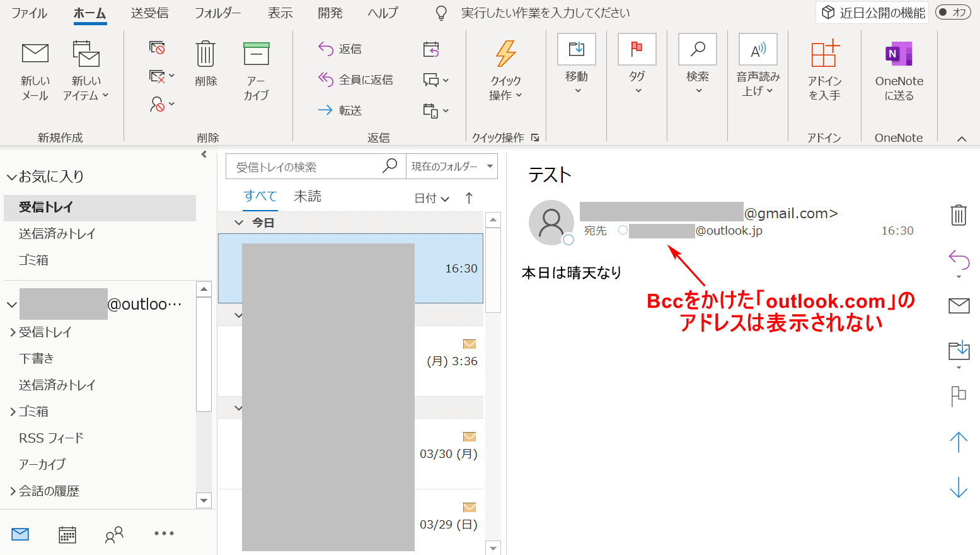Reply with the 返信 button
Image resolution: width=980 pixels, height=555 pixels.
click(340, 49)
